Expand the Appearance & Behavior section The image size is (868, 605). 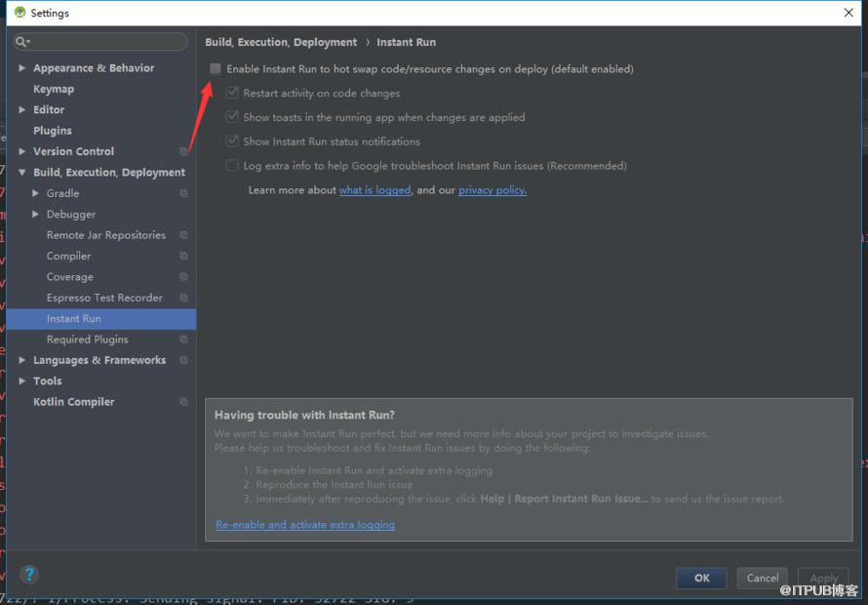point(22,67)
